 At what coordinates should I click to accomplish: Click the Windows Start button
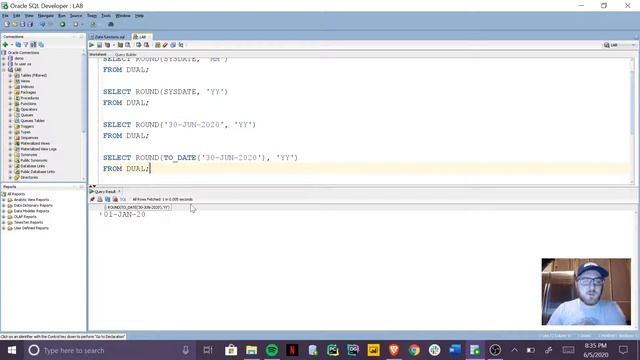pyautogui.click(x=11, y=350)
